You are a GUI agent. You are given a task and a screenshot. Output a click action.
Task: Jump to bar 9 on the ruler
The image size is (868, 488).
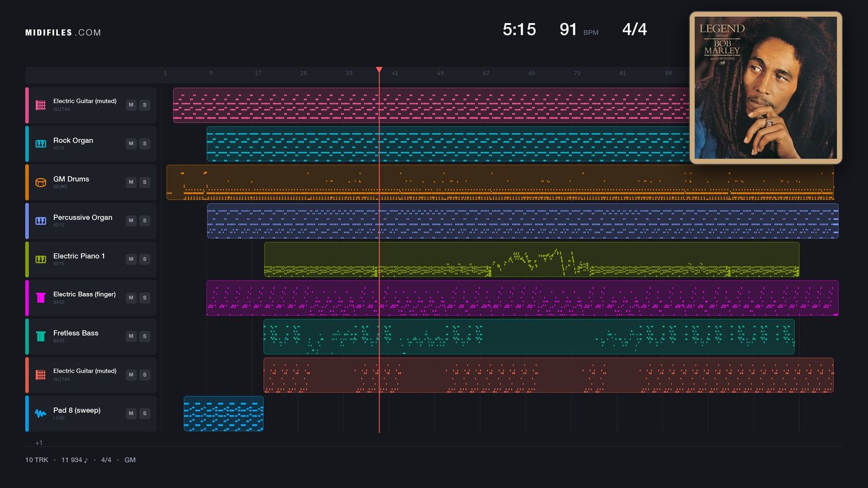[211, 73]
